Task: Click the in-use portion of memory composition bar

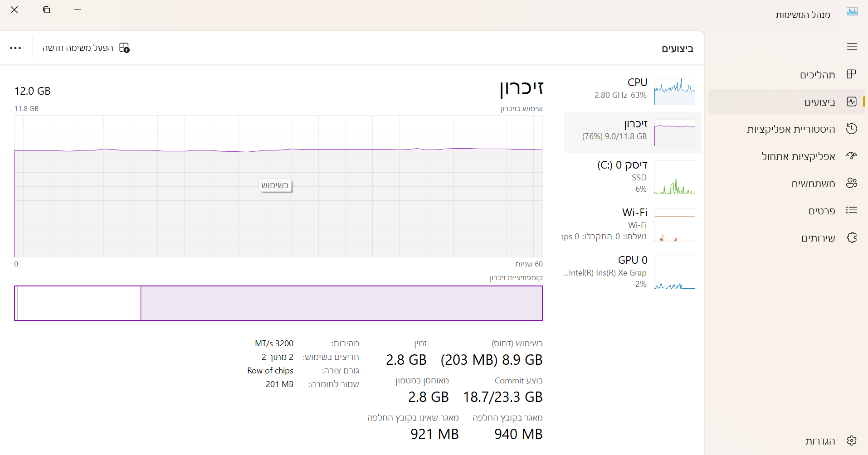Action: [x=341, y=303]
